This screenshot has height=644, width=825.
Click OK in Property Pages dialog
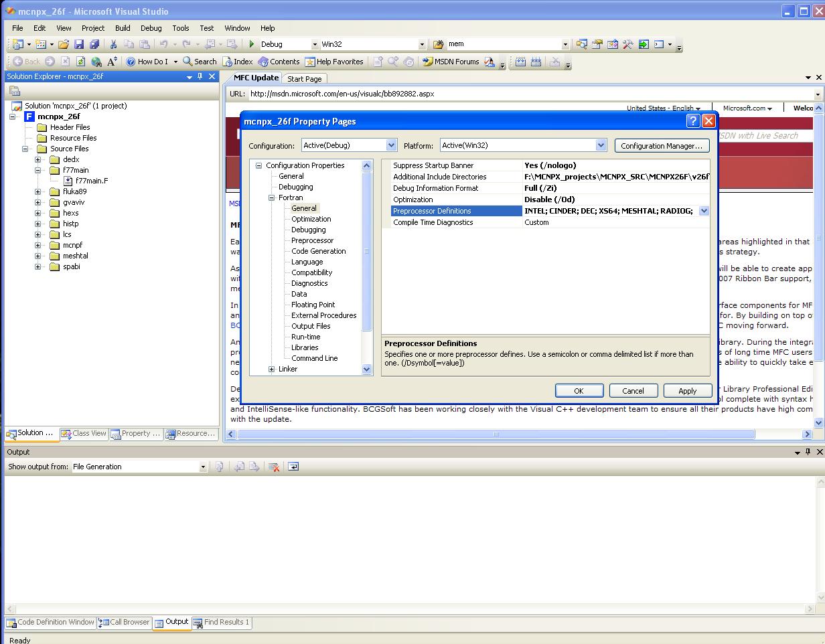coord(579,391)
